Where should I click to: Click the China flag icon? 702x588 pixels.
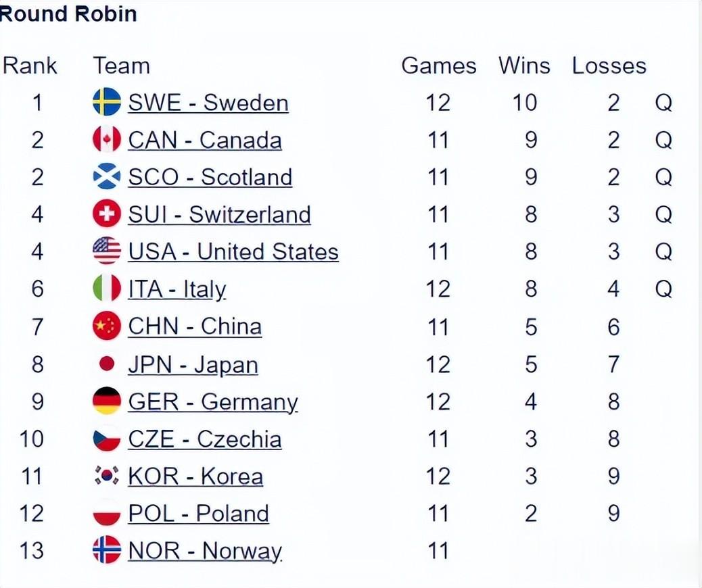tap(107, 327)
